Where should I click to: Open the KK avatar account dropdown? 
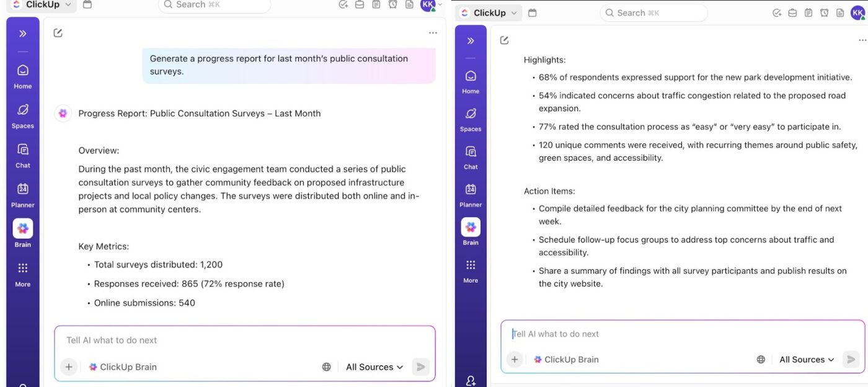pyautogui.click(x=428, y=4)
